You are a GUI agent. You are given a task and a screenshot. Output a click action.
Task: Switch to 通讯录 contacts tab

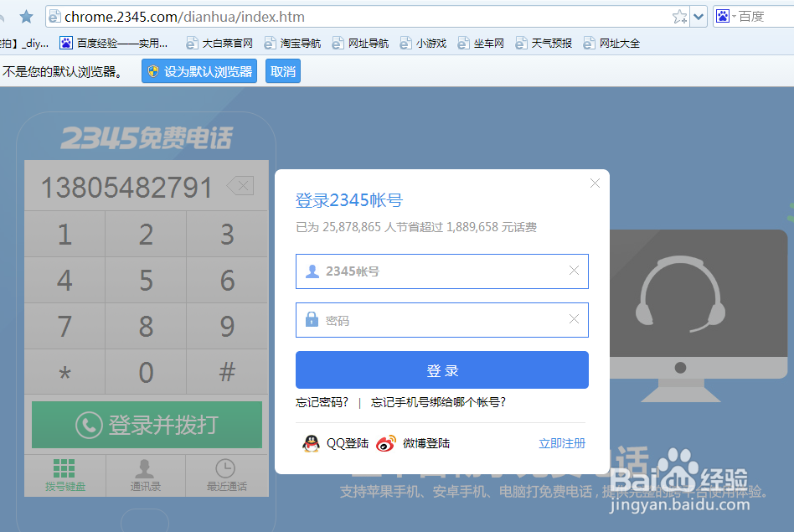146,475
